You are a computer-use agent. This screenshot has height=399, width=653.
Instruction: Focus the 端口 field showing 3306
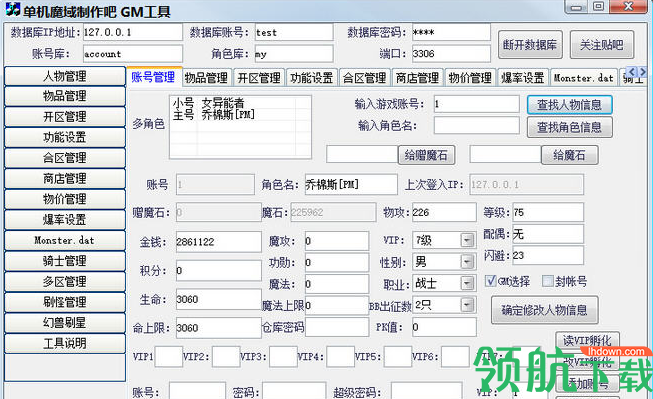click(x=451, y=54)
